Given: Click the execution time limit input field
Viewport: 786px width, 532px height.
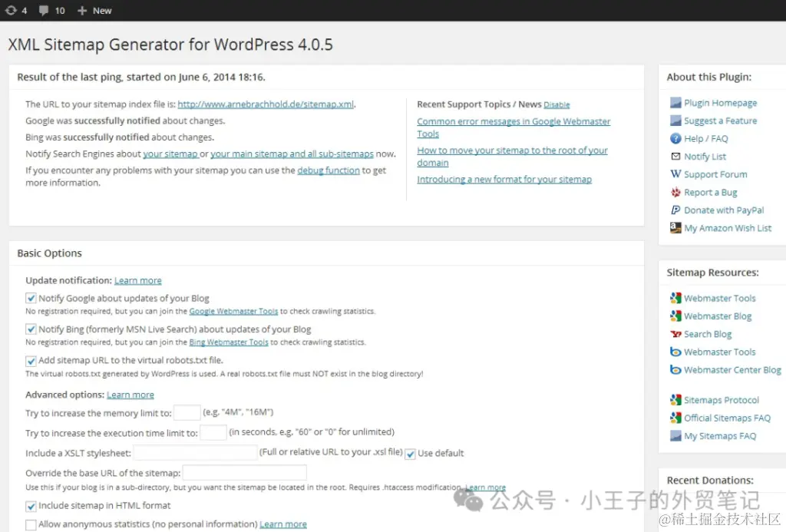Looking at the screenshot, I should point(213,432).
